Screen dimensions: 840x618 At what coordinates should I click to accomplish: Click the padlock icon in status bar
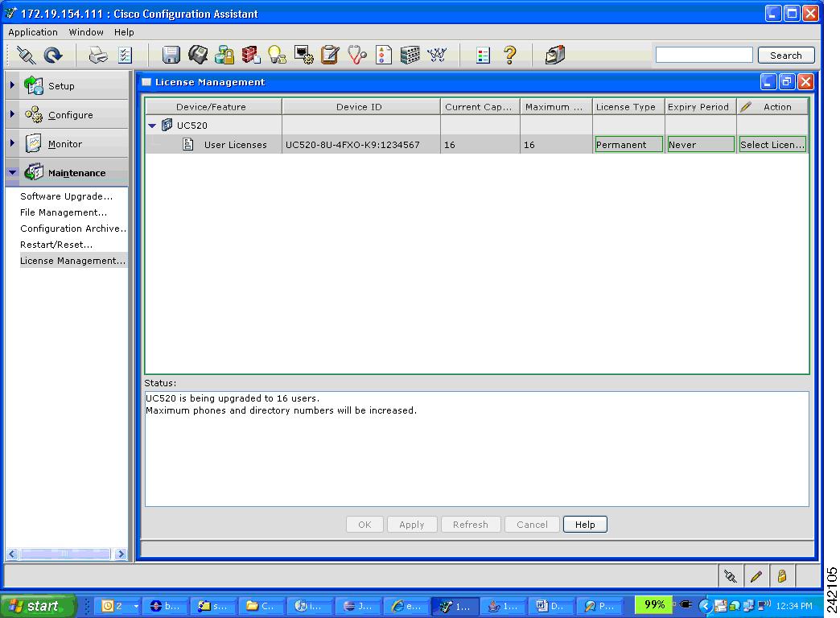pos(780,575)
